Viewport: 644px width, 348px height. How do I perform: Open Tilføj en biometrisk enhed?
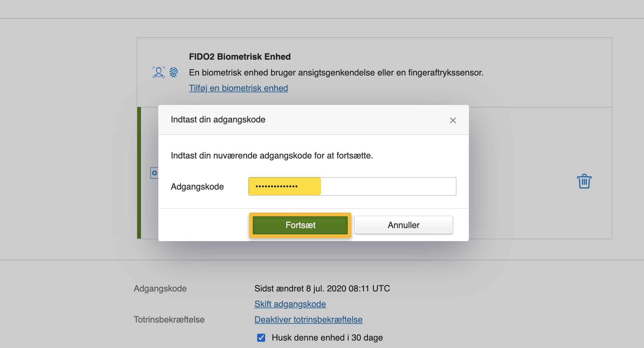click(238, 88)
